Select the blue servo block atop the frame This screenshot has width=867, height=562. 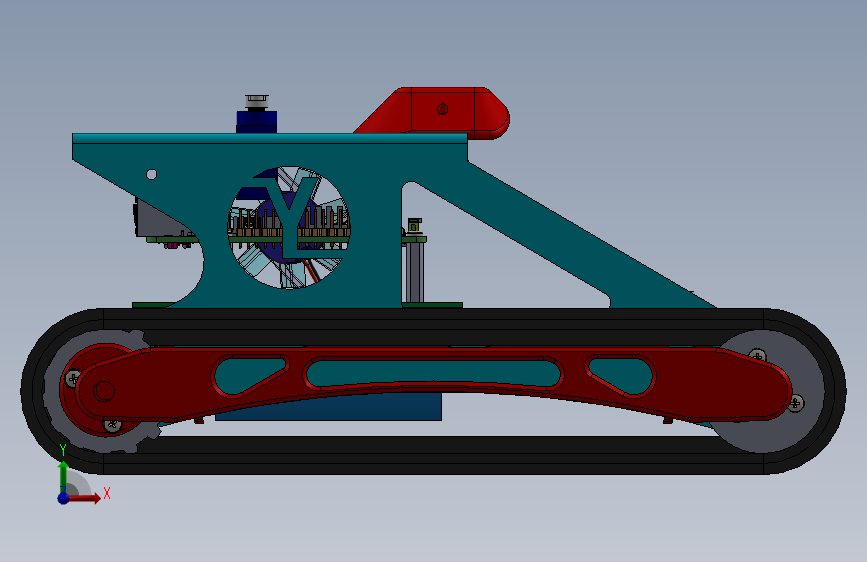click(x=257, y=122)
